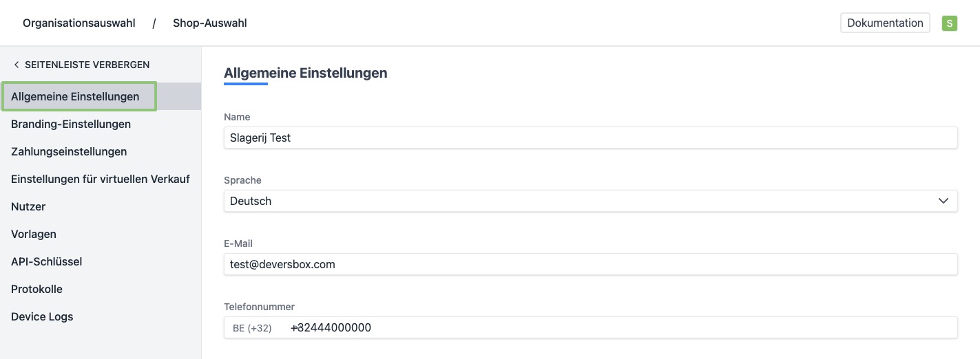Open Device Logs entry
Viewport: 980px width, 359px height.
point(42,316)
